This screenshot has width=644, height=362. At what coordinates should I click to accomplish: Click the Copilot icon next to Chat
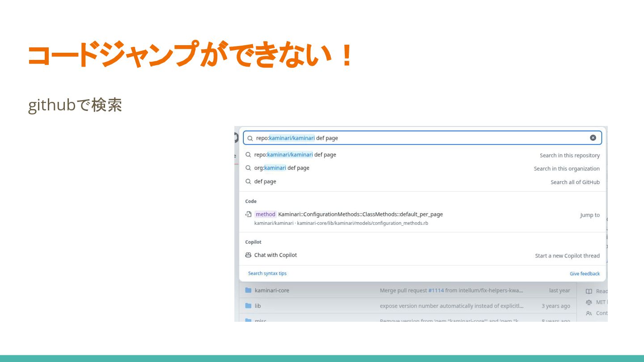point(248,255)
